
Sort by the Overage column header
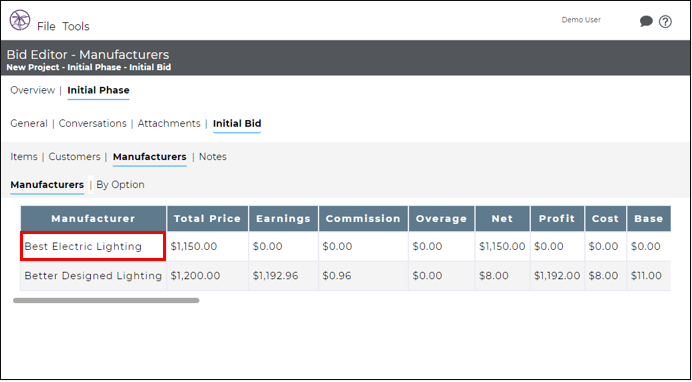(x=441, y=218)
